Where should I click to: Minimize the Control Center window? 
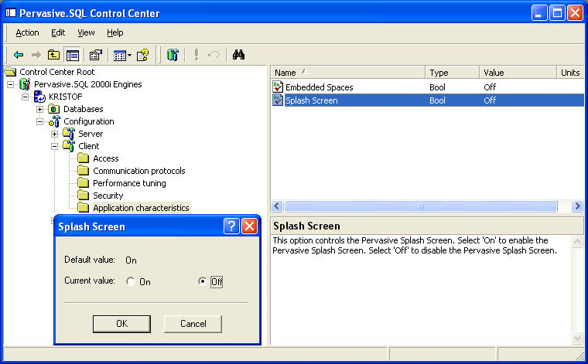coord(539,13)
